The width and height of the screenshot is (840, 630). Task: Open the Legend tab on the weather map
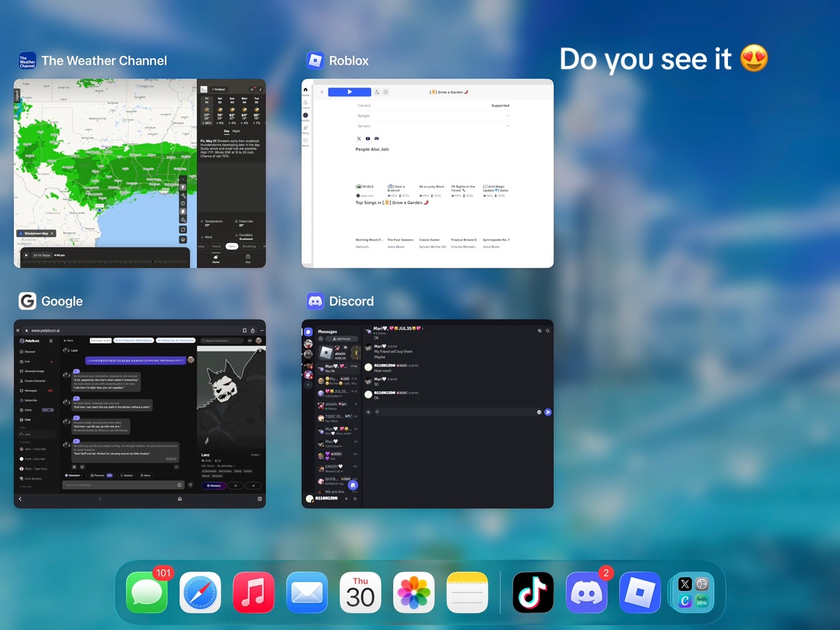coord(17,95)
